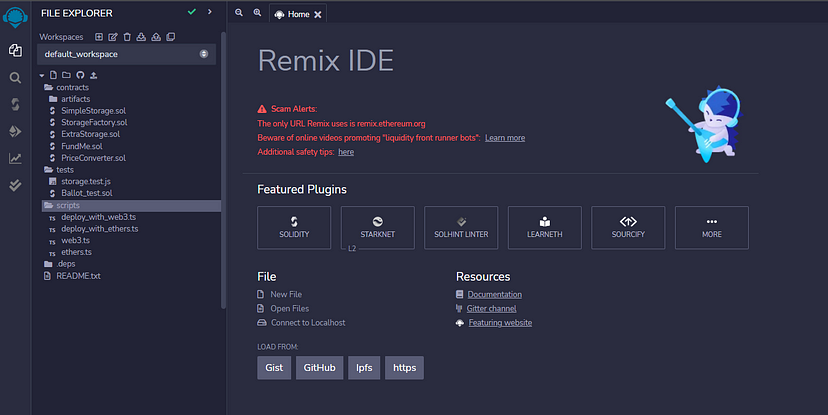Zoom in the editor with magnifier plus
This screenshot has width=828, height=415.
point(257,12)
